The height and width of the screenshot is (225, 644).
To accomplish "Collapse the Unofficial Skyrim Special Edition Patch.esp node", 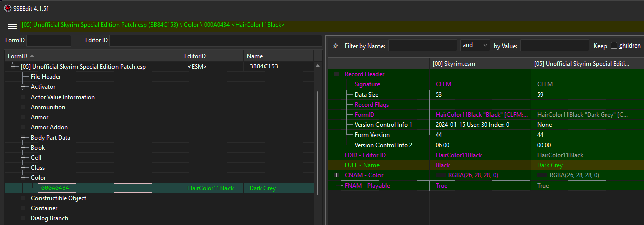I will pyautogui.click(x=14, y=67).
